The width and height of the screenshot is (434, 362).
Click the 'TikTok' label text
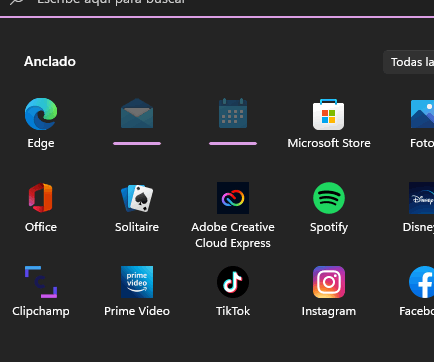click(233, 311)
